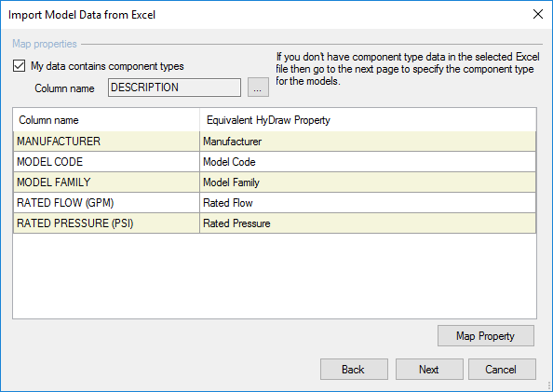Click the Model Code property cell
The height and width of the screenshot is (392, 553).
pos(368,162)
